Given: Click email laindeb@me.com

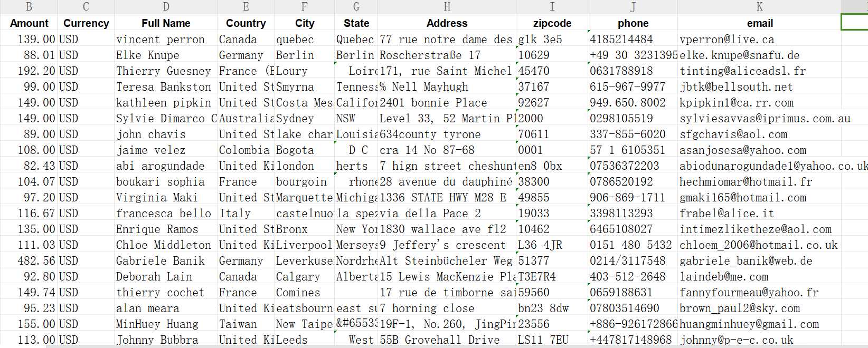Looking at the screenshot, I should coord(759,276).
